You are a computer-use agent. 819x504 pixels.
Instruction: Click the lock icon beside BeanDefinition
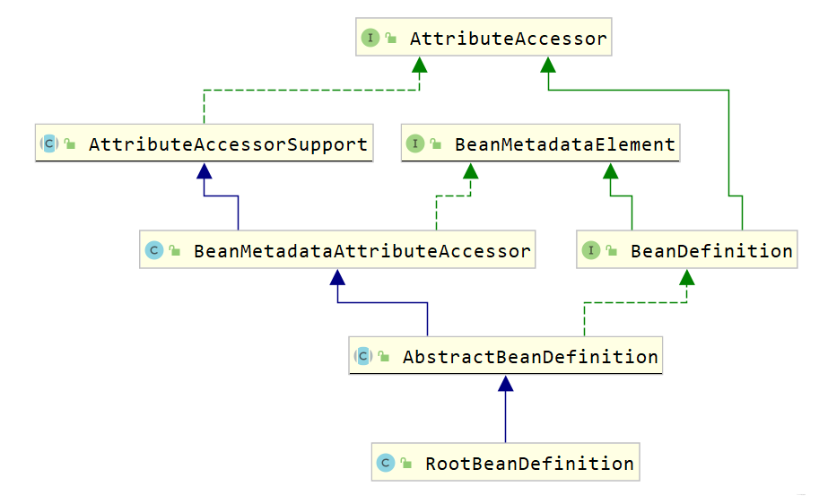[x=611, y=251]
